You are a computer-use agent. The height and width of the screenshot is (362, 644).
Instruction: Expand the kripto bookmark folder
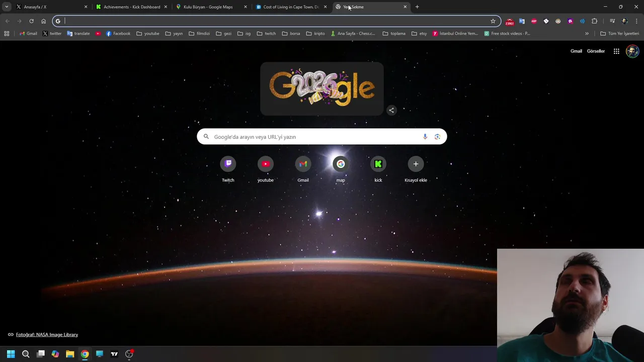315,34
